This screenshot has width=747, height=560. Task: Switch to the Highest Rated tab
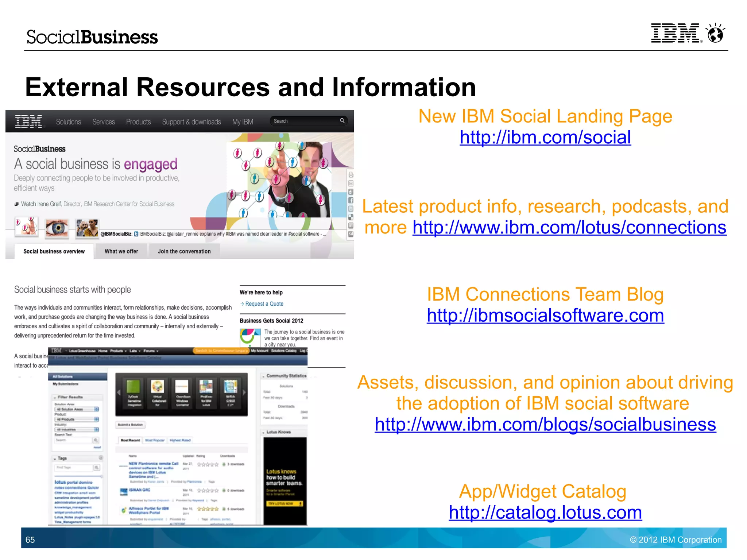pyautogui.click(x=180, y=440)
